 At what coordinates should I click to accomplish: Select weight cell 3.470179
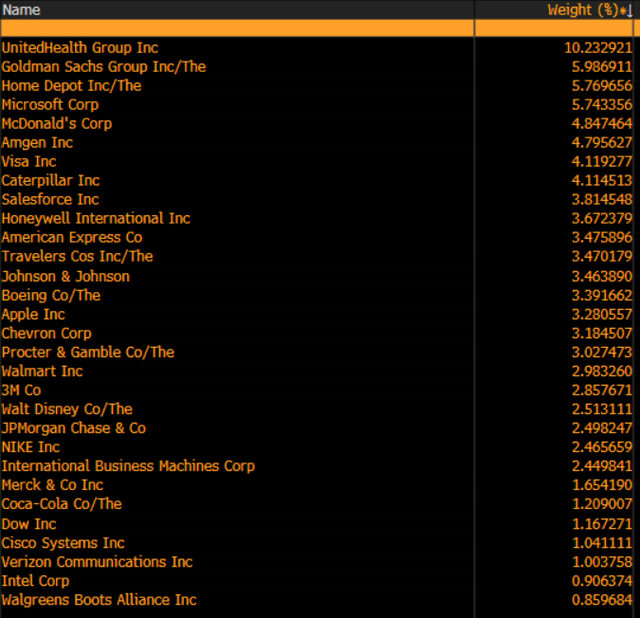tap(602, 256)
